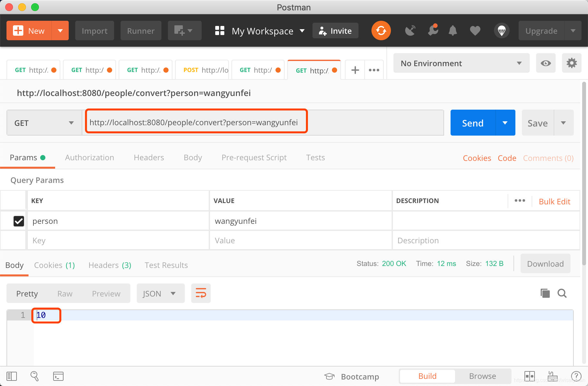
Task: Expand the New button dropdown arrow
Action: (x=60, y=31)
